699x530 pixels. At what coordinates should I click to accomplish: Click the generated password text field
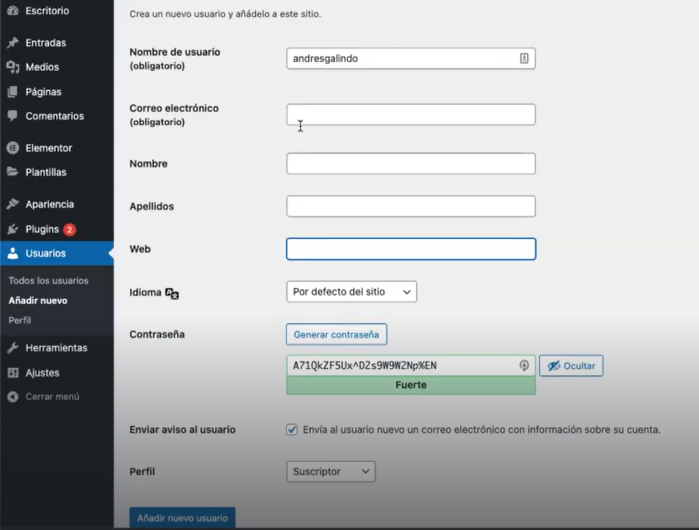(x=411, y=366)
